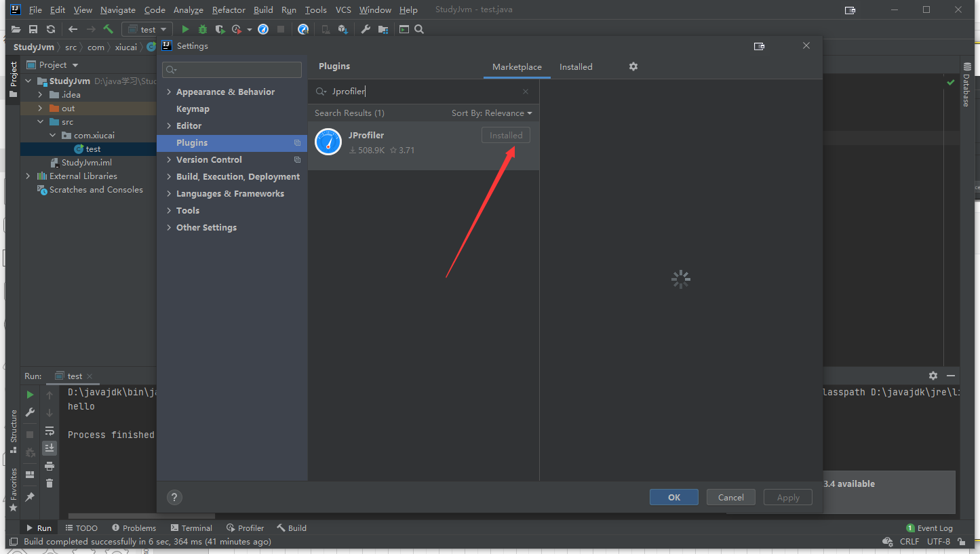Print the Run console output
Viewport: 980px width, 554px height.
point(50,466)
